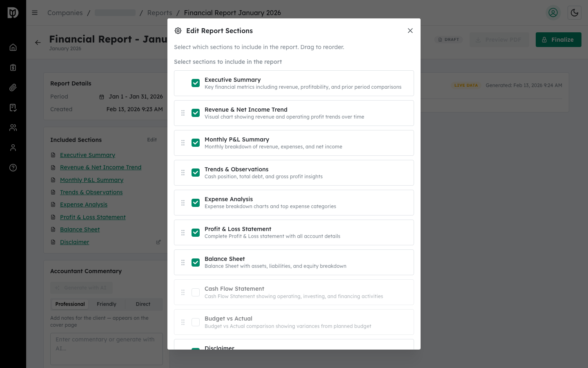Open the reports document icon in sidebar
588x368 pixels.
13,107
